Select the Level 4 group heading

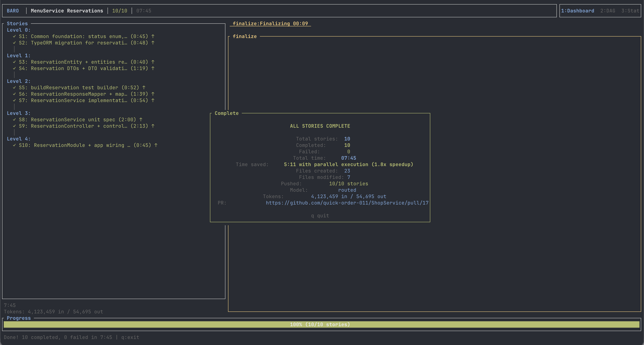click(19, 139)
